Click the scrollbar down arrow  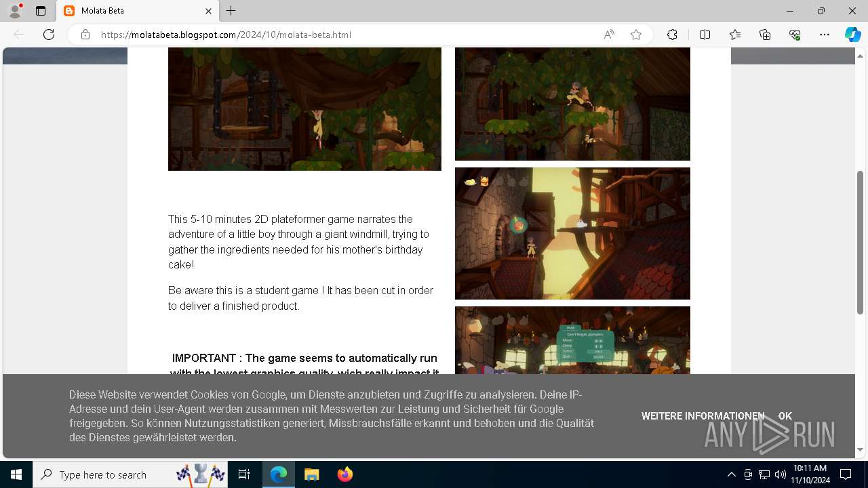pos(861,449)
